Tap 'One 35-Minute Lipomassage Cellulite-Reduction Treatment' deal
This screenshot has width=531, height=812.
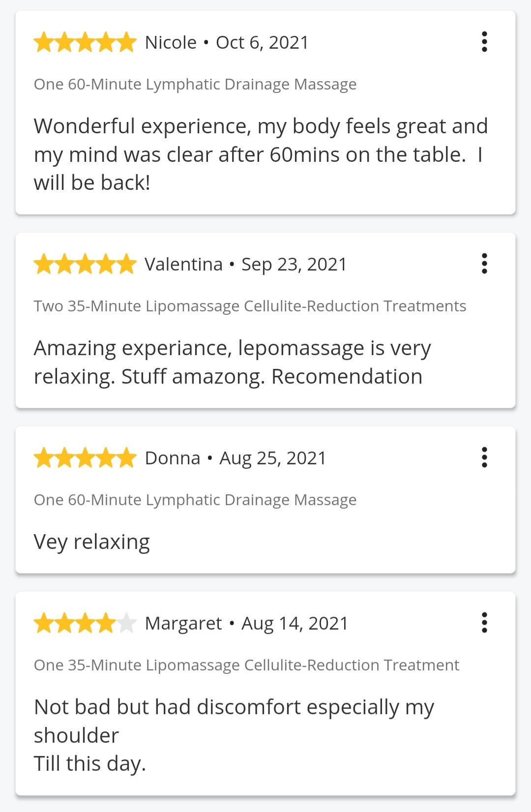[246, 665]
